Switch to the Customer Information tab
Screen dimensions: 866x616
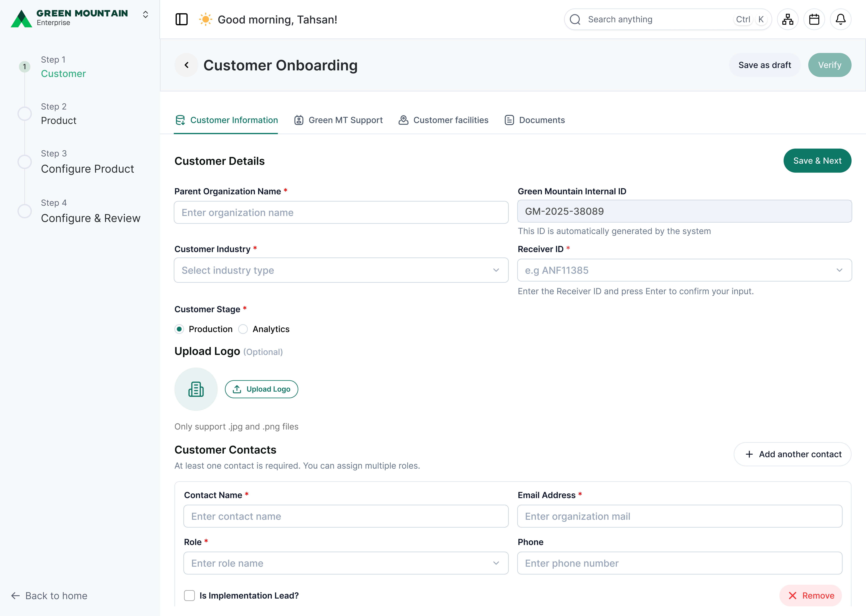pyautogui.click(x=226, y=120)
